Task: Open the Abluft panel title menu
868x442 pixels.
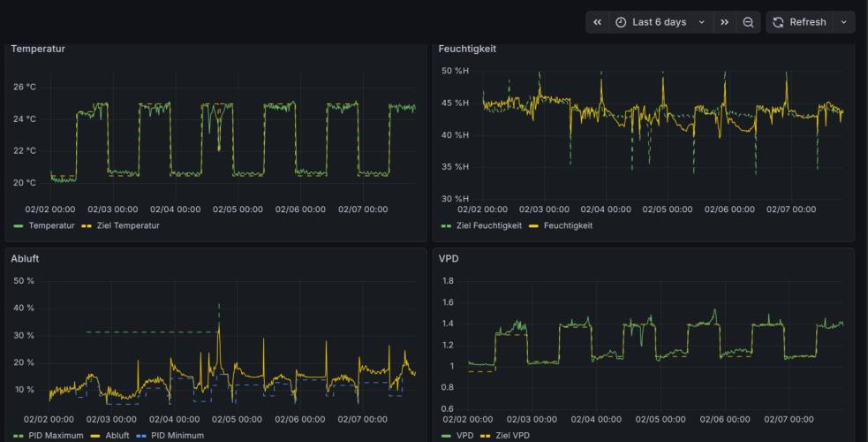Action: tap(25, 259)
